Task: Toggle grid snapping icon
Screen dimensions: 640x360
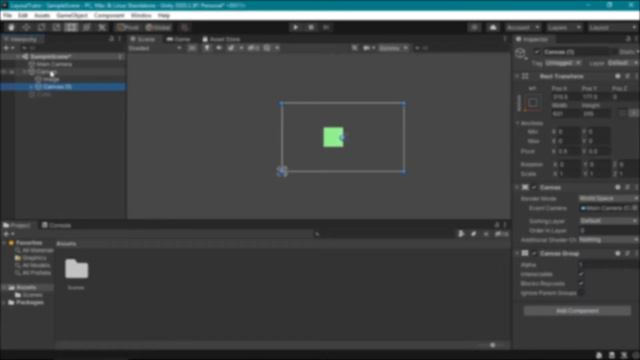Action: [x=184, y=27]
